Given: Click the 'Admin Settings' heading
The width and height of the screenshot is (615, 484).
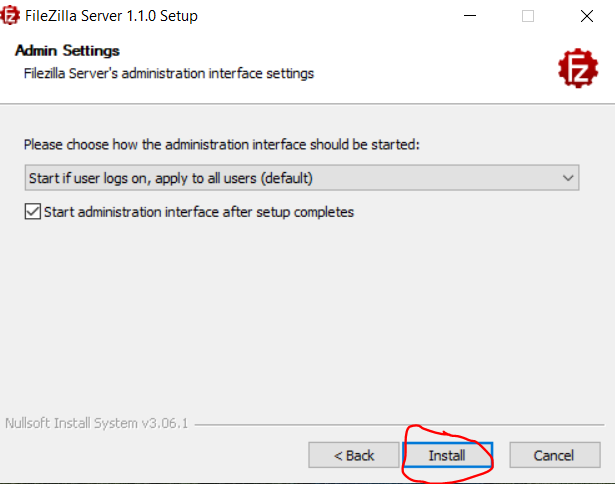Looking at the screenshot, I should pos(68,51).
